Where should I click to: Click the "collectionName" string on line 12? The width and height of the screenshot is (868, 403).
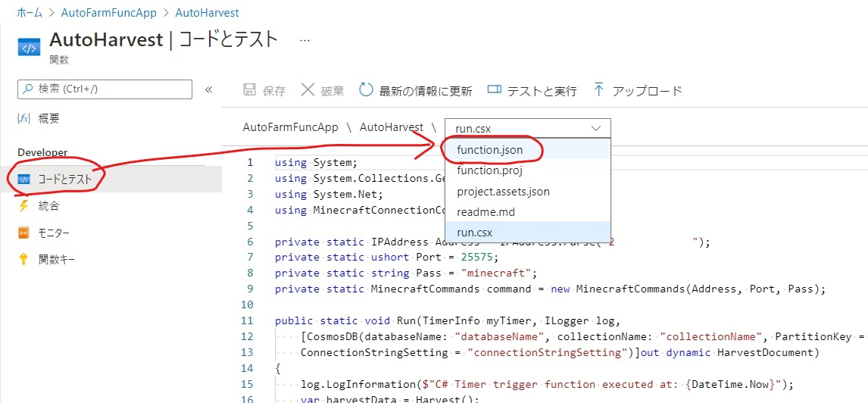(x=712, y=336)
